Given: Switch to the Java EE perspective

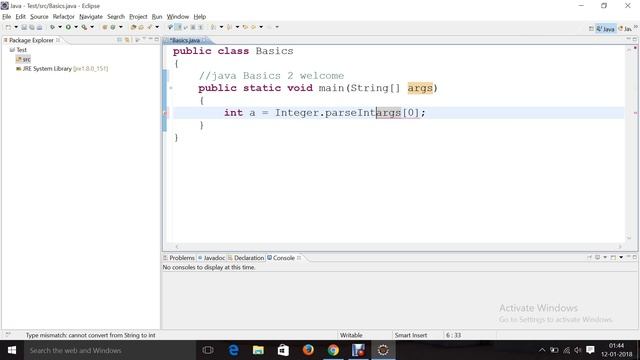Looking at the screenshot, I should point(625,29).
